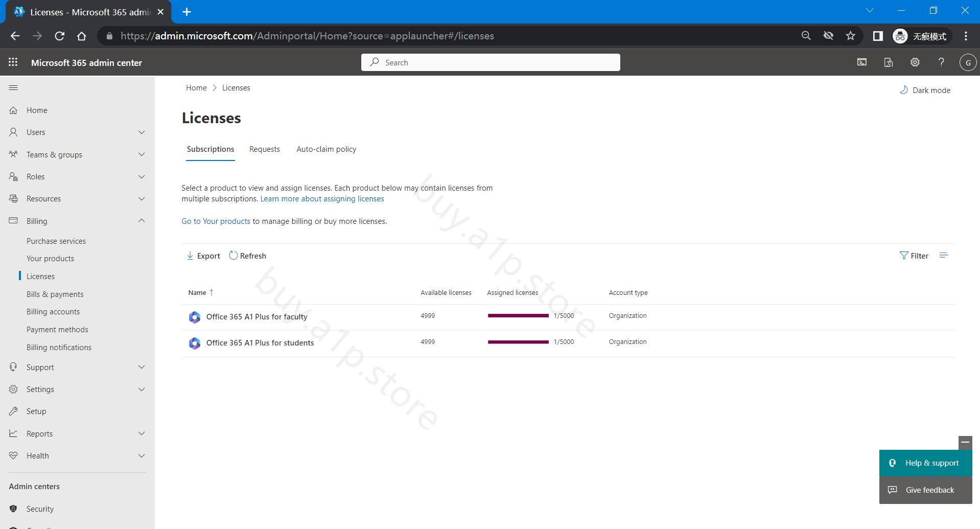Viewport: 980px width, 529px height.
Task: Open Cloud Shell icon in header
Action: tap(862, 62)
